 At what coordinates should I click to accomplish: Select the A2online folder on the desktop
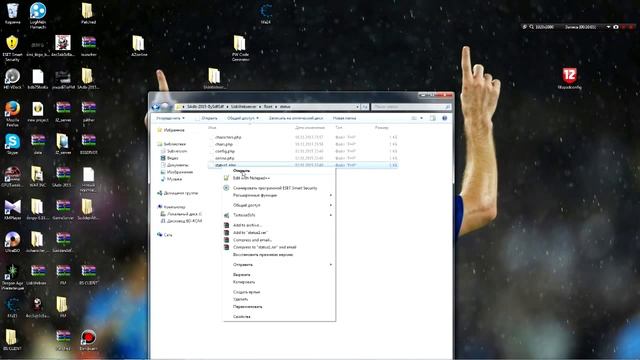[139, 46]
